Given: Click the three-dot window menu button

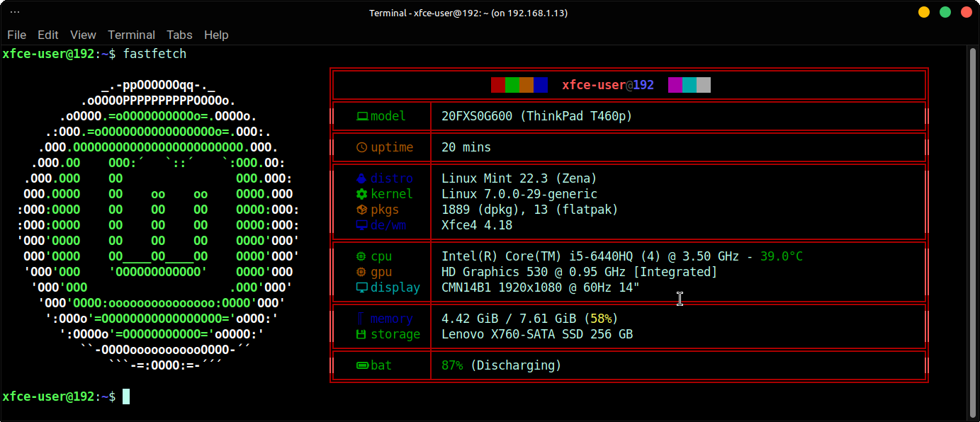Looking at the screenshot, I should click(x=14, y=12).
